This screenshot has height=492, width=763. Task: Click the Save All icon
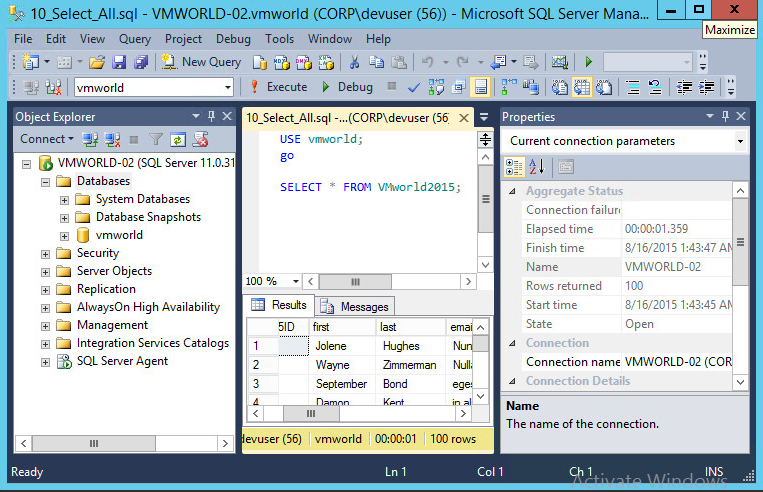(141, 62)
